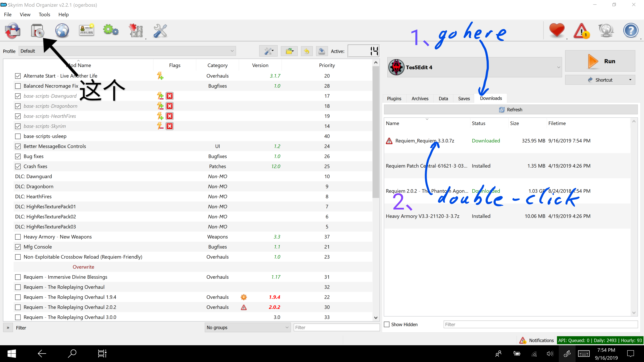The height and width of the screenshot is (362, 644).
Task: Click the warning icon beside Requiem_Requiem_3.3.0.7z
Action: [389, 141]
